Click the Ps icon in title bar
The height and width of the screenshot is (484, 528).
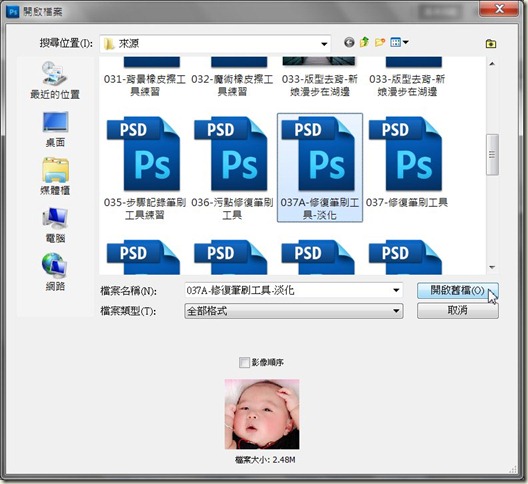tap(12, 12)
